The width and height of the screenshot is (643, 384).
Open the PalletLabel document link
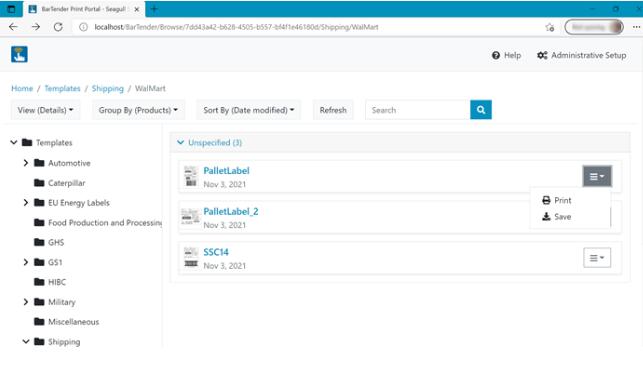coord(226,171)
